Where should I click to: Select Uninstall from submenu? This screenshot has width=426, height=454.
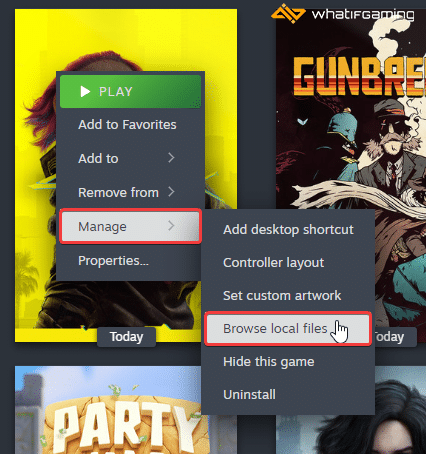point(249,395)
